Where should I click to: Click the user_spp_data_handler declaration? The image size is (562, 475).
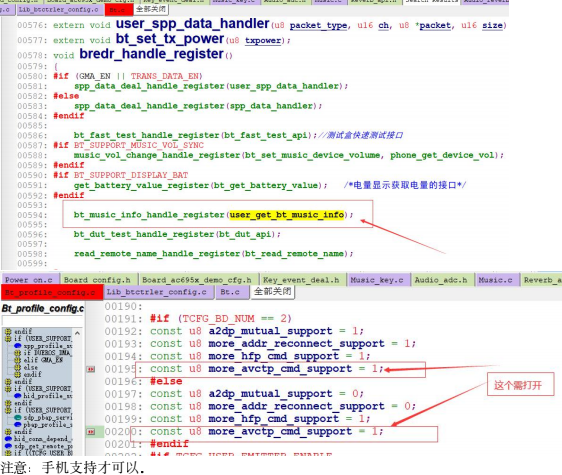[x=192, y=24]
